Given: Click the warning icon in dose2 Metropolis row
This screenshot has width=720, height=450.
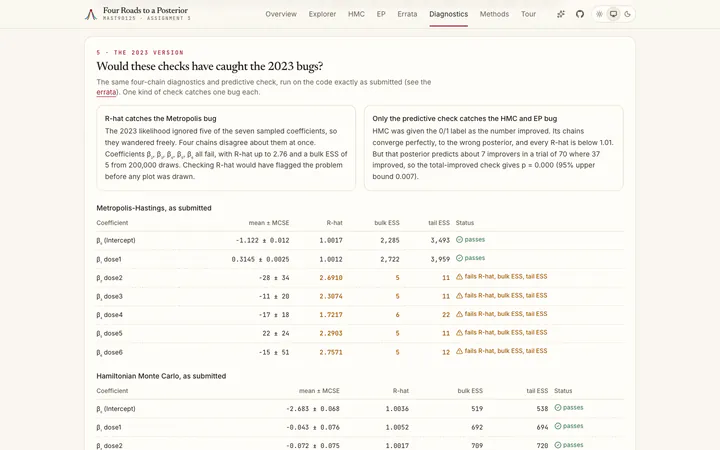Looking at the screenshot, I should tap(459, 277).
